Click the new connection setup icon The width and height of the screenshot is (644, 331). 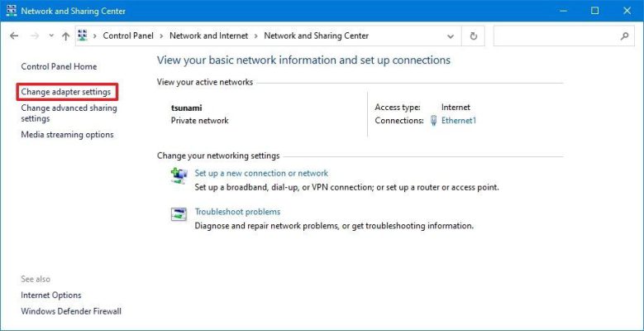click(x=179, y=175)
